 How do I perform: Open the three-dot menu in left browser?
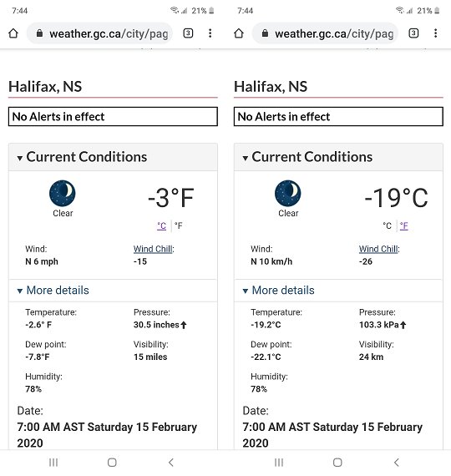(210, 33)
